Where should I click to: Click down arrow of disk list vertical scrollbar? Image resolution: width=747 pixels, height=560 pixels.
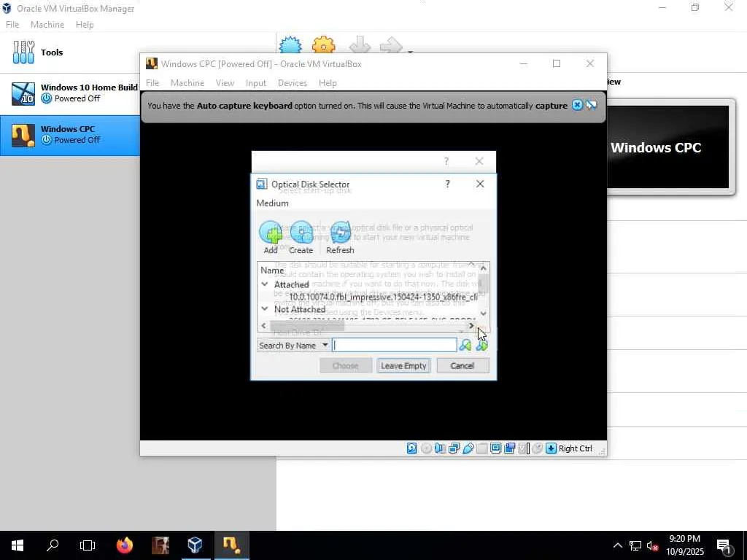[484, 314]
